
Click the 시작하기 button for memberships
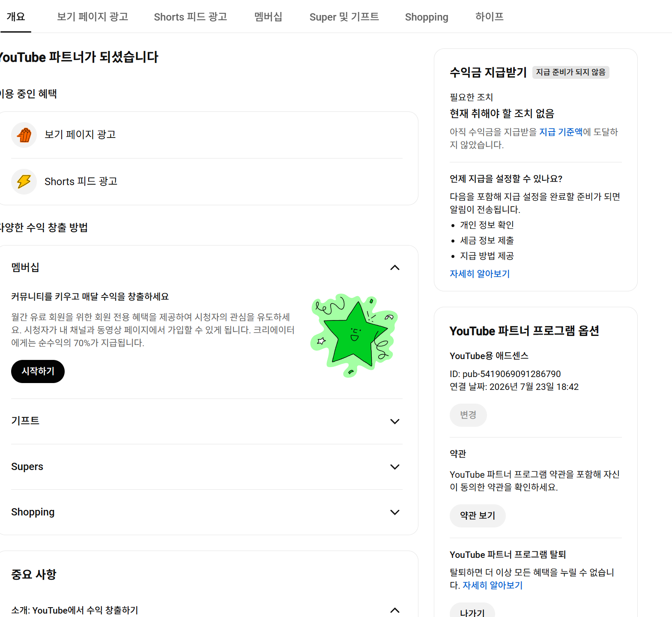38,371
